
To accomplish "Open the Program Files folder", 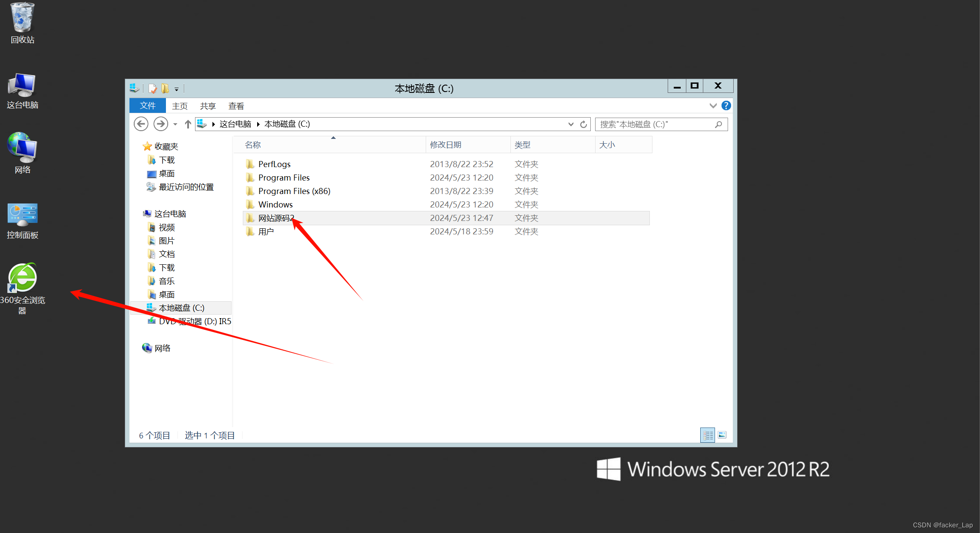I will (x=284, y=177).
